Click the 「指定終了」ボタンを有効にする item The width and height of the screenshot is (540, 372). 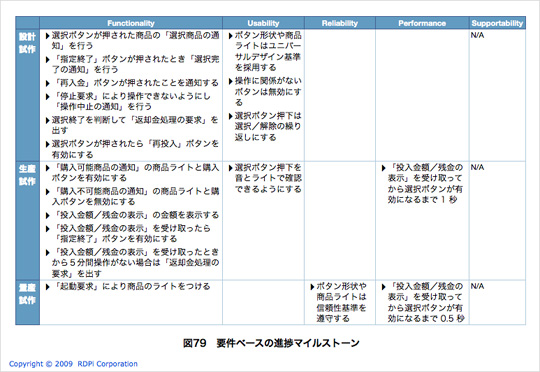tap(128, 234)
